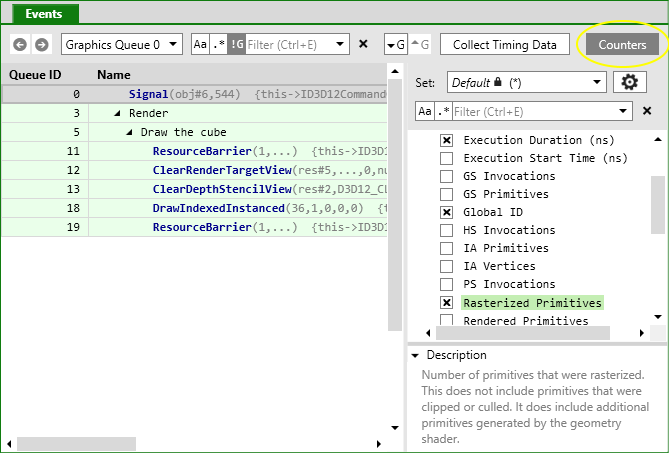Clear the counters filter with X
The width and height of the screenshot is (669, 453).
point(647,111)
